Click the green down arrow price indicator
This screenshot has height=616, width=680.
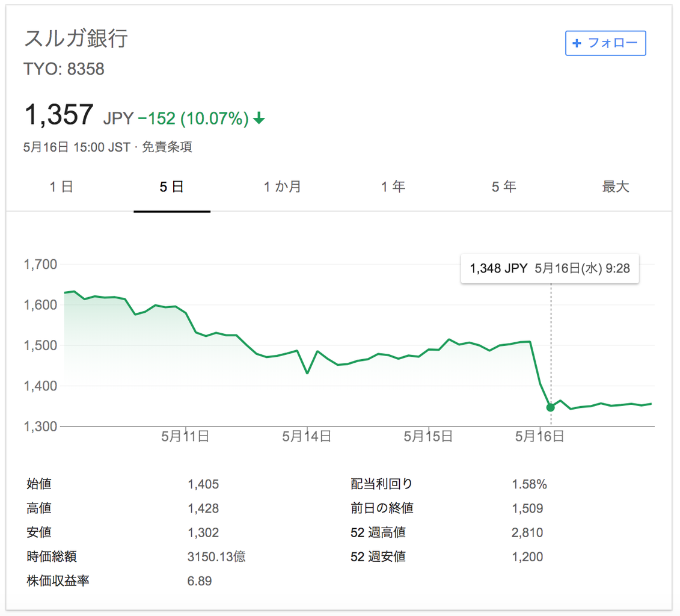[x=259, y=118]
